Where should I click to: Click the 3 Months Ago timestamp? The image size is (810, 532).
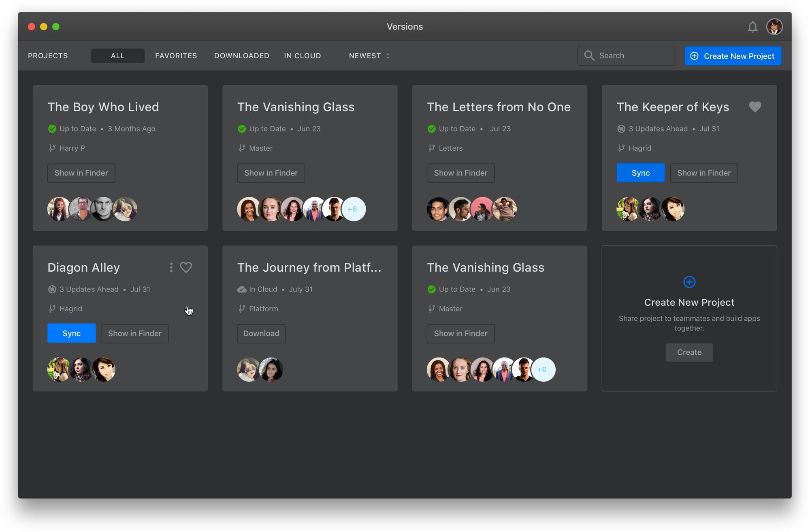point(132,129)
